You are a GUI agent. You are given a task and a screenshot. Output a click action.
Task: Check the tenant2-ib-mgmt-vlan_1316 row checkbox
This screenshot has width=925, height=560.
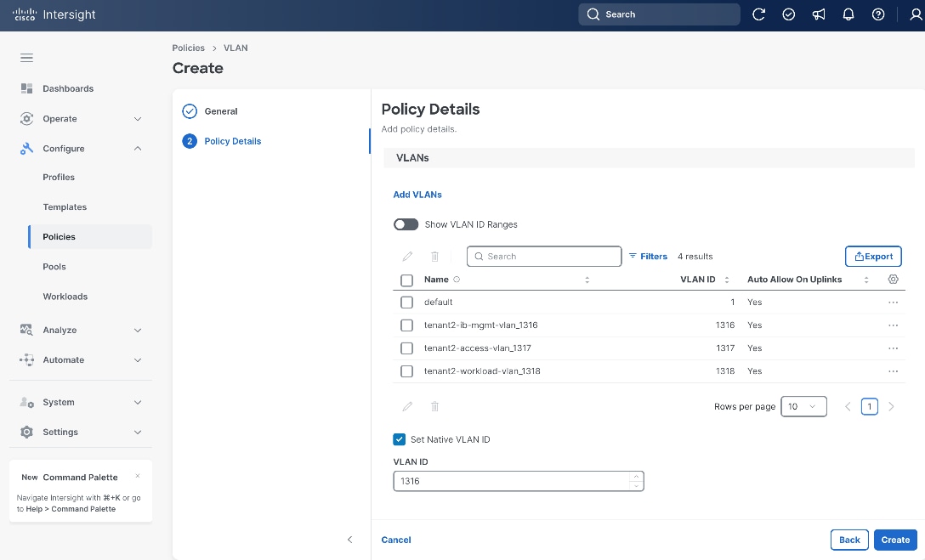[x=406, y=325]
